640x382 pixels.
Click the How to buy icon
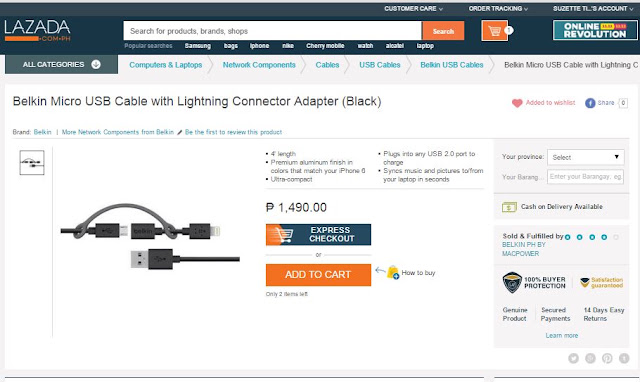393,272
